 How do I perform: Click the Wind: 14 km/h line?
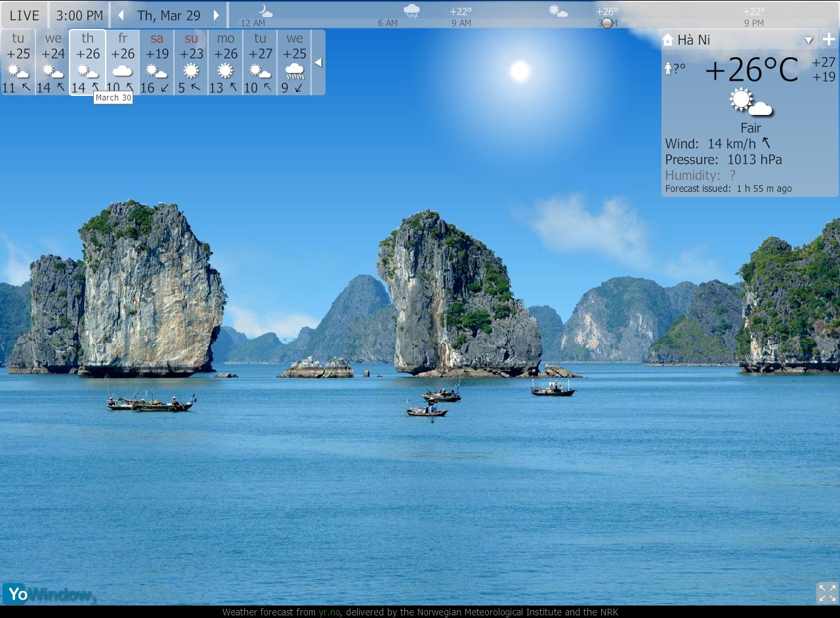pyautogui.click(x=718, y=144)
